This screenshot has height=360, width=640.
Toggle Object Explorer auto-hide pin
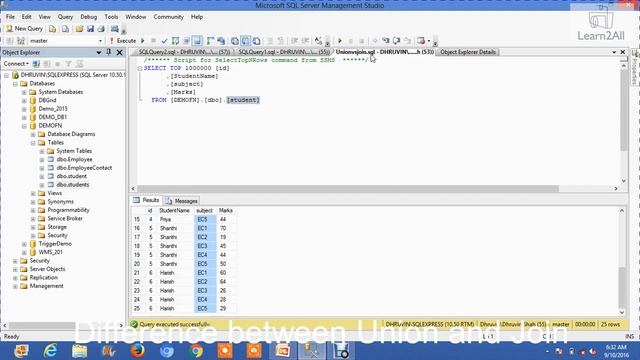(109, 52)
